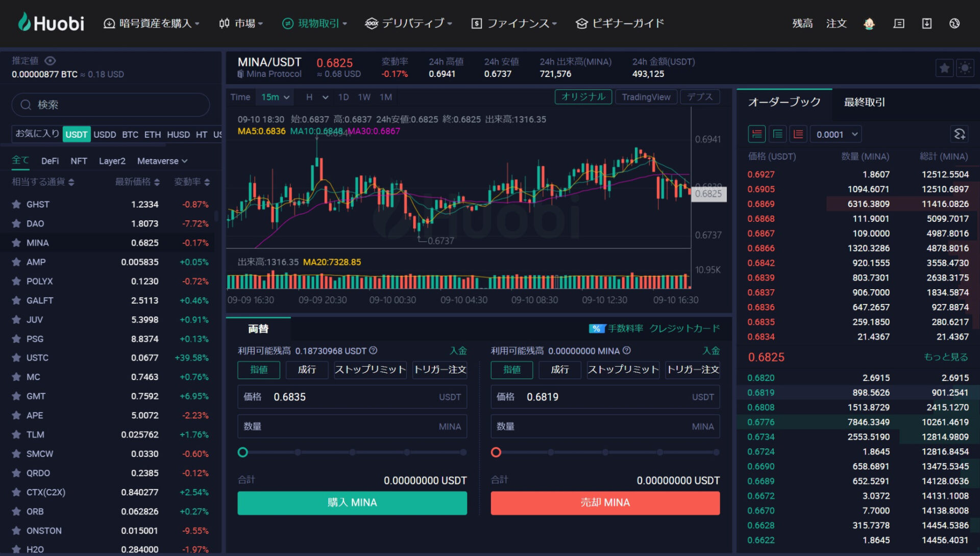Show combined order book view icon
Screen dimensions: 980x556
pyautogui.click(x=757, y=134)
